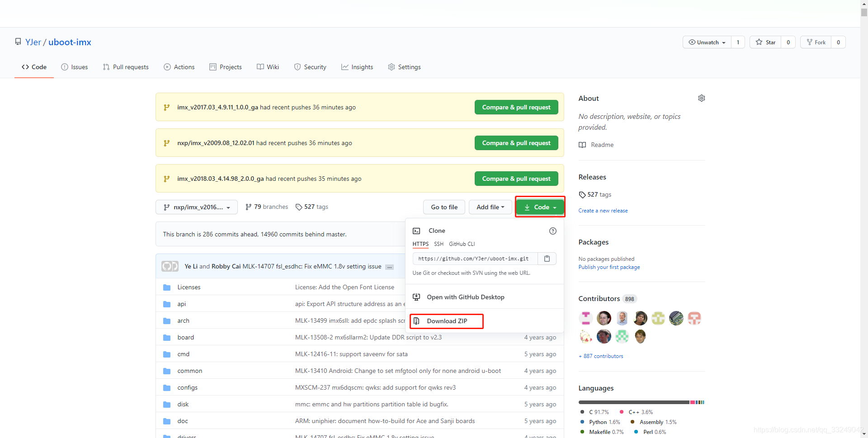868x438 pixels.
Task: Click Create a new release link
Action: tap(603, 211)
